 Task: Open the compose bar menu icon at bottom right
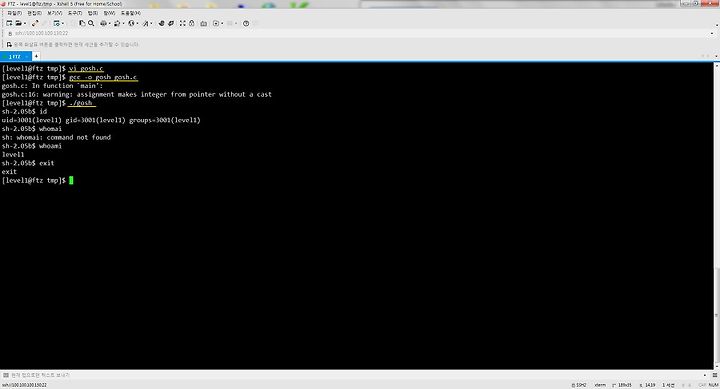pos(714,375)
